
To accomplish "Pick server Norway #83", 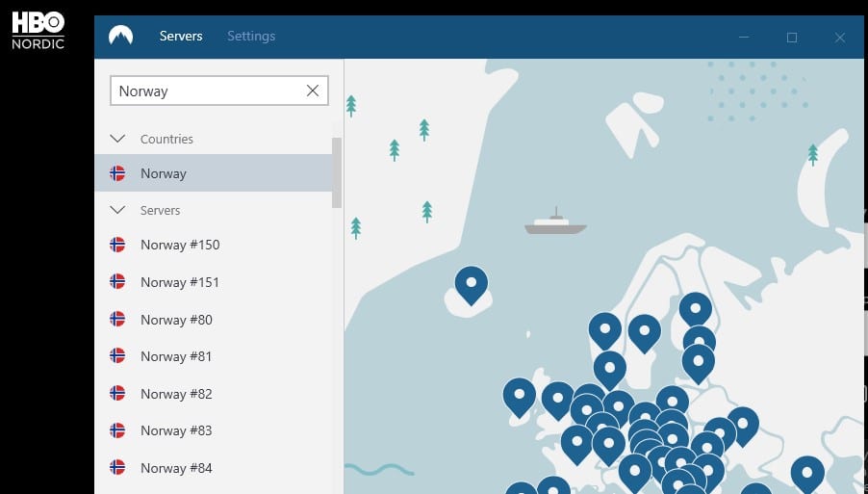I will (214, 430).
